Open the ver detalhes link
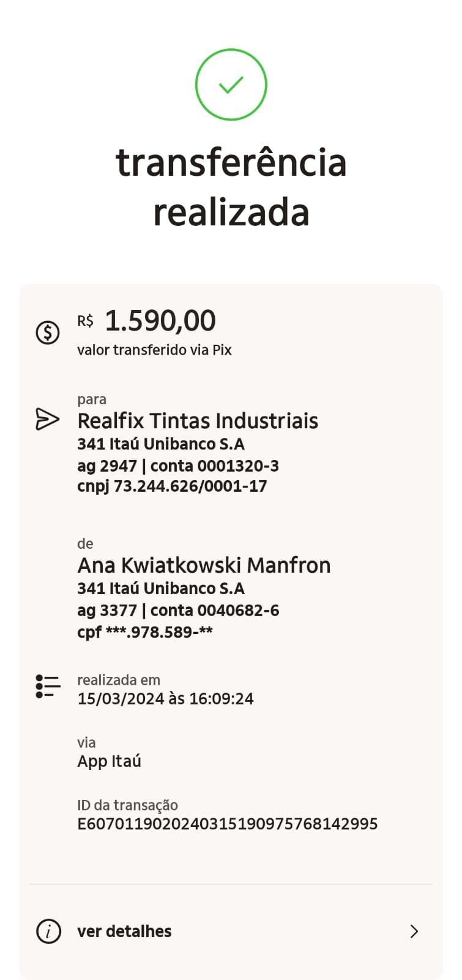462x980 pixels. tap(124, 932)
